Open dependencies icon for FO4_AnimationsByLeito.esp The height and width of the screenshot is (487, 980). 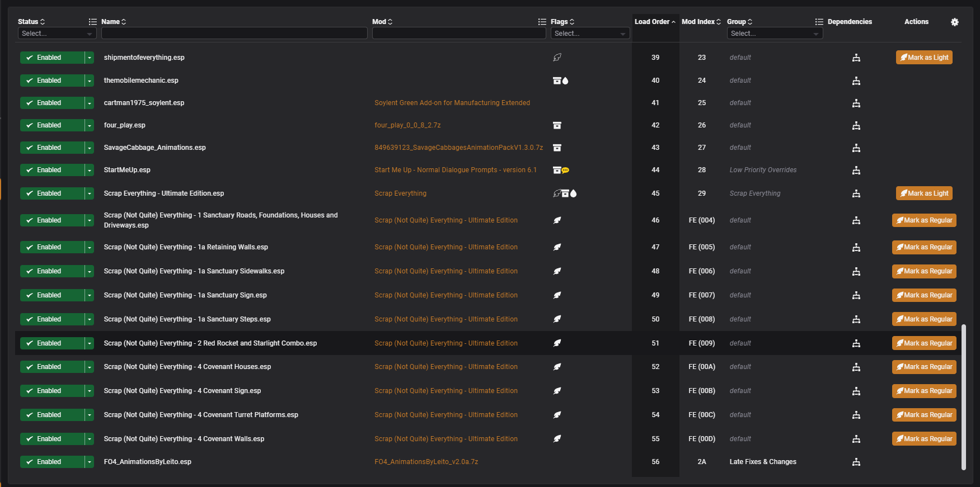(856, 462)
